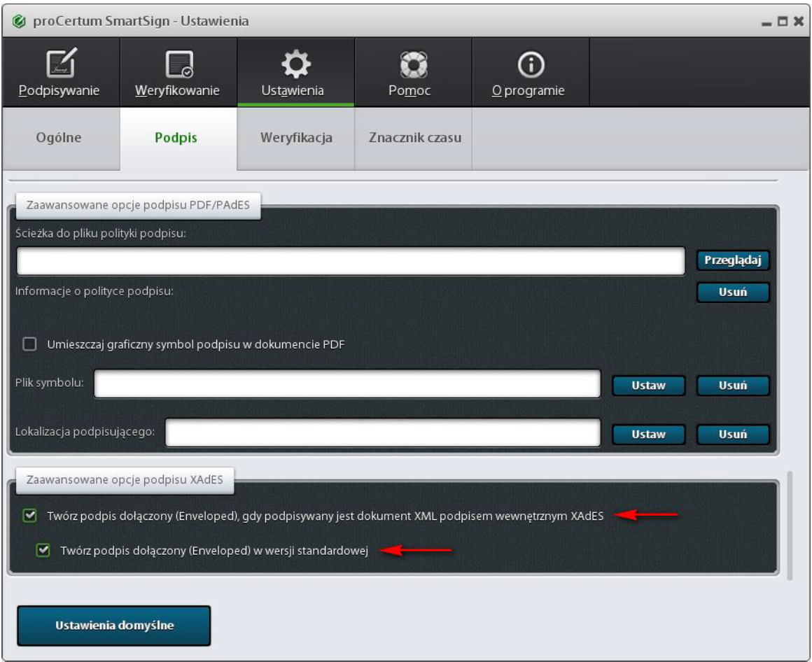This screenshot has height=662, width=812.
Task: Switch to the Ogólne tab
Action: pyautogui.click(x=61, y=138)
